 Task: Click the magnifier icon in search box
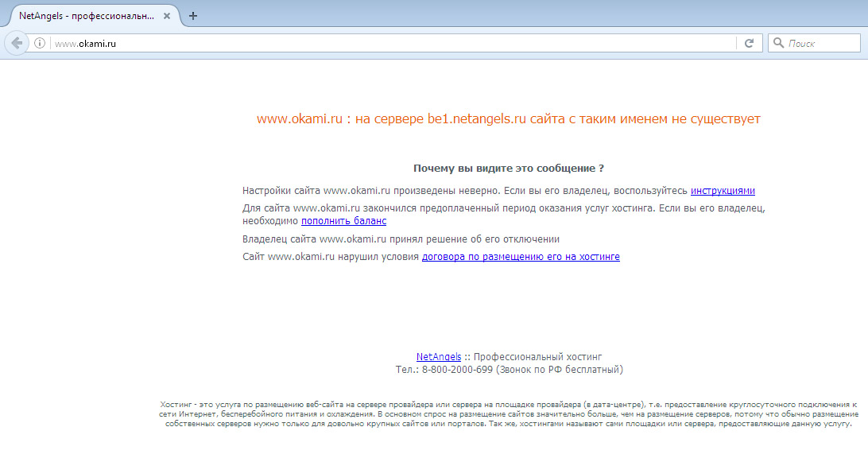coord(778,44)
